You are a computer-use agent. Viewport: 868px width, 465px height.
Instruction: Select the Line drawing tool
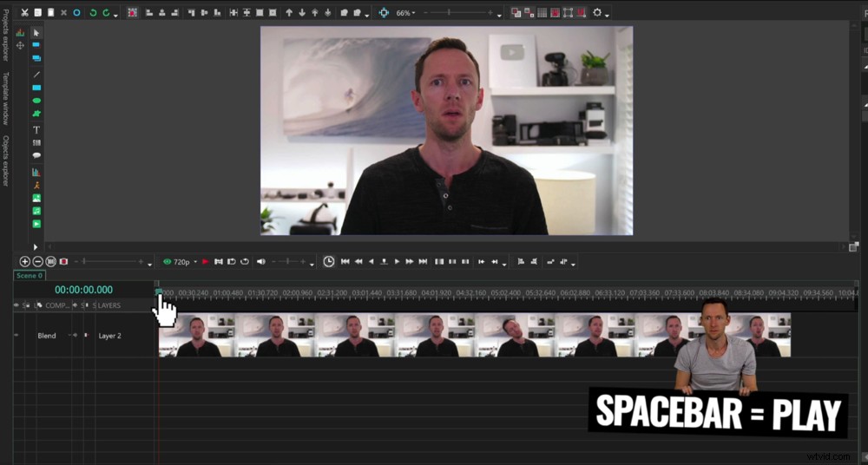tap(36, 75)
